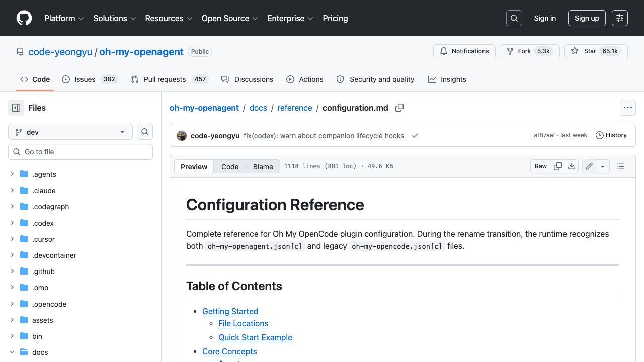Switch file view to Blame
Screen dimensions: 644x362
(x=263, y=167)
